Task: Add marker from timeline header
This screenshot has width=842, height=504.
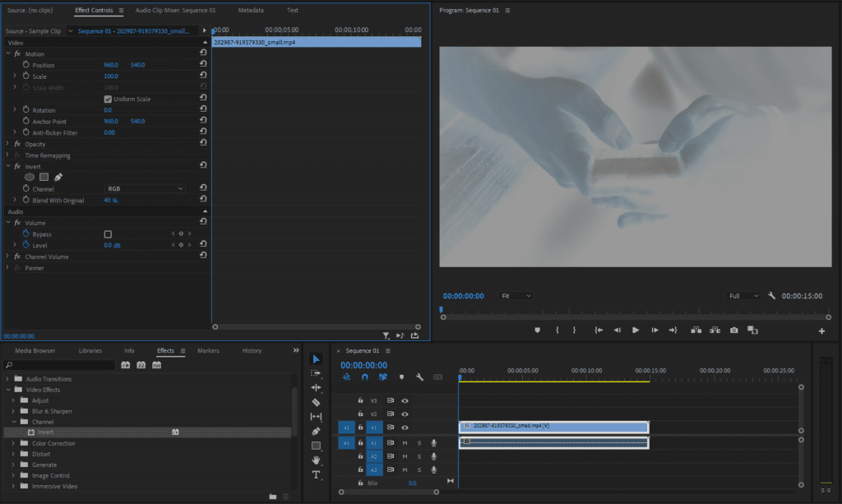Action: tap(401, 377)
